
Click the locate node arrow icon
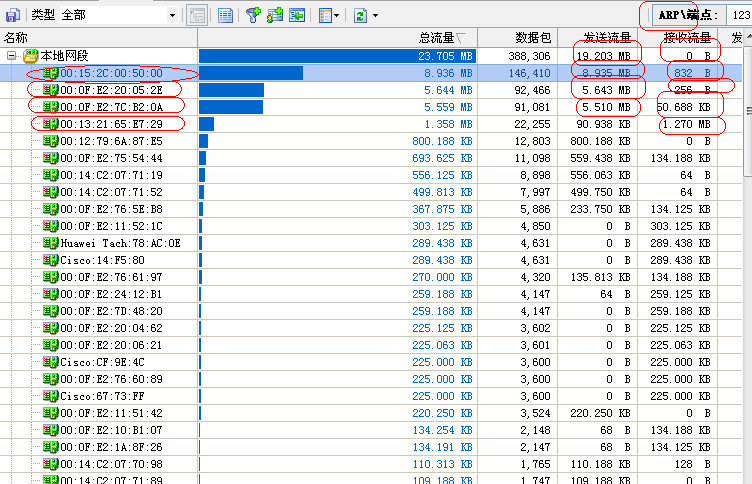coord(297,15)
